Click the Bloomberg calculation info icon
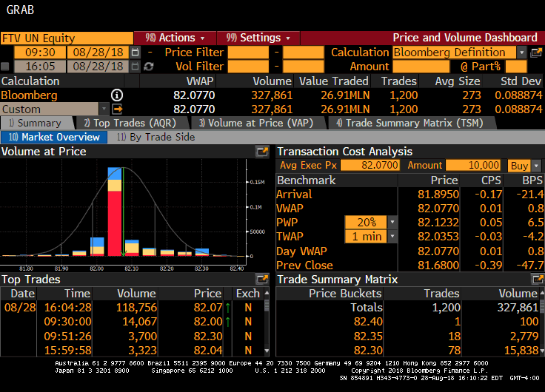This screenshot has height=392, width=545. [x=117, y=95]
